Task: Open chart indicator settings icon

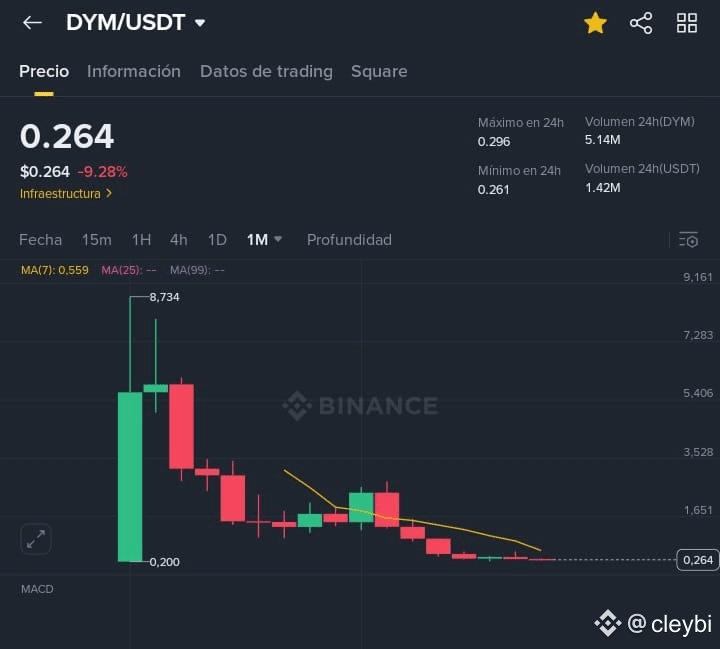Action: point(688,240)
